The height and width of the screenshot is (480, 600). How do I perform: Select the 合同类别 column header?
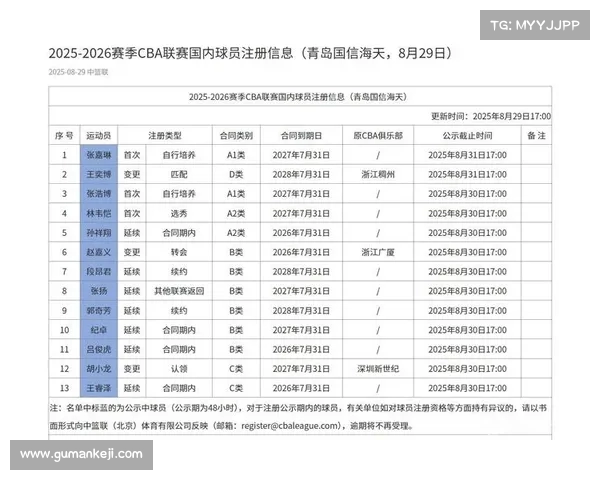click(235, 135)
